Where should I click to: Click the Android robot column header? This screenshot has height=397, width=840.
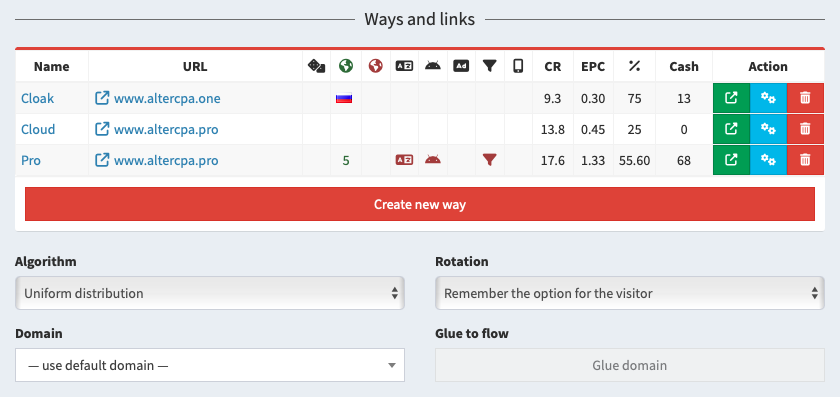[433, 66]
